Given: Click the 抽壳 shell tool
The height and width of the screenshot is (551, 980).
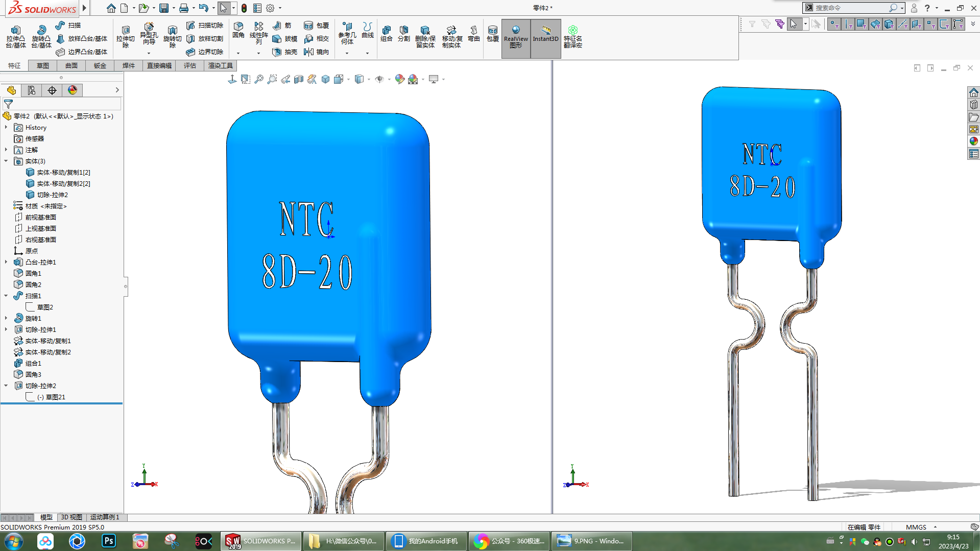Looking at the screenshot, I should (x=284, y=52).
